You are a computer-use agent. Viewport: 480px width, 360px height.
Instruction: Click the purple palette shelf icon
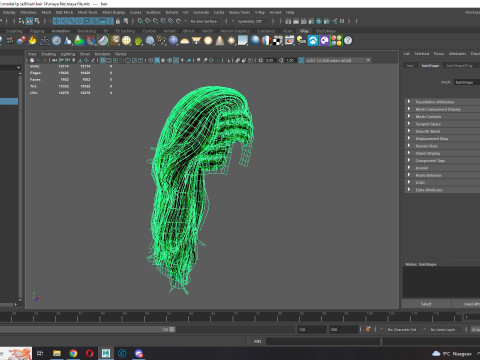tap(325, 41)
